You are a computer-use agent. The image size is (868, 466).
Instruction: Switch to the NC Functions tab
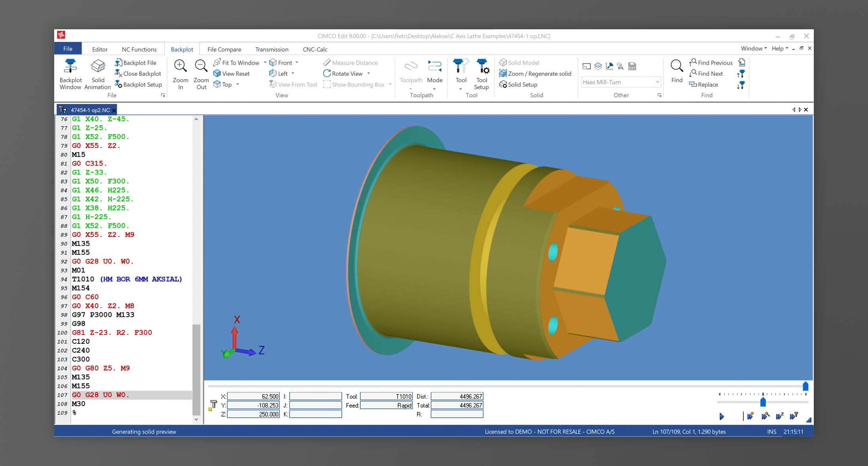[139, 49]
